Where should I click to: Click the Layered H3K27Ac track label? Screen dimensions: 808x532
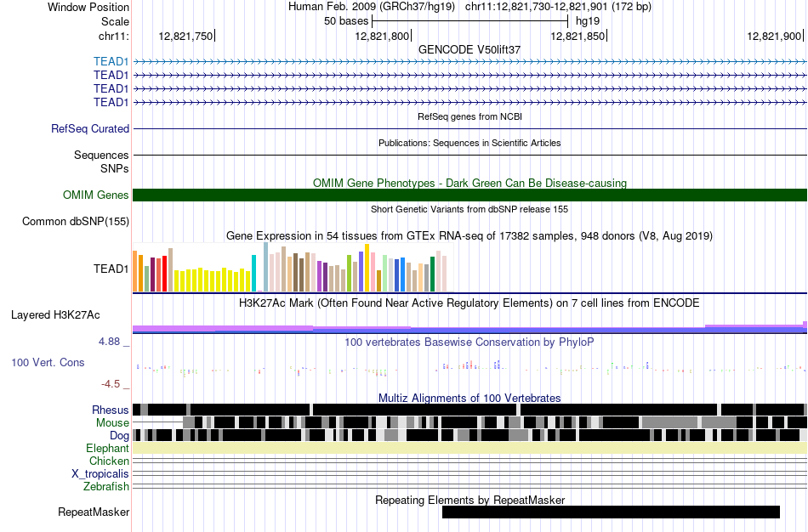pyautogui.click(x=55, y=314)
